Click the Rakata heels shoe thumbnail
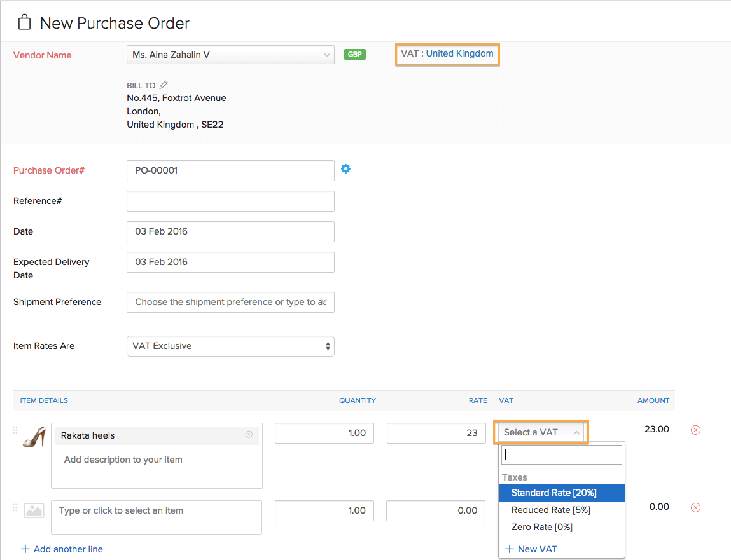 pos(34,437)
